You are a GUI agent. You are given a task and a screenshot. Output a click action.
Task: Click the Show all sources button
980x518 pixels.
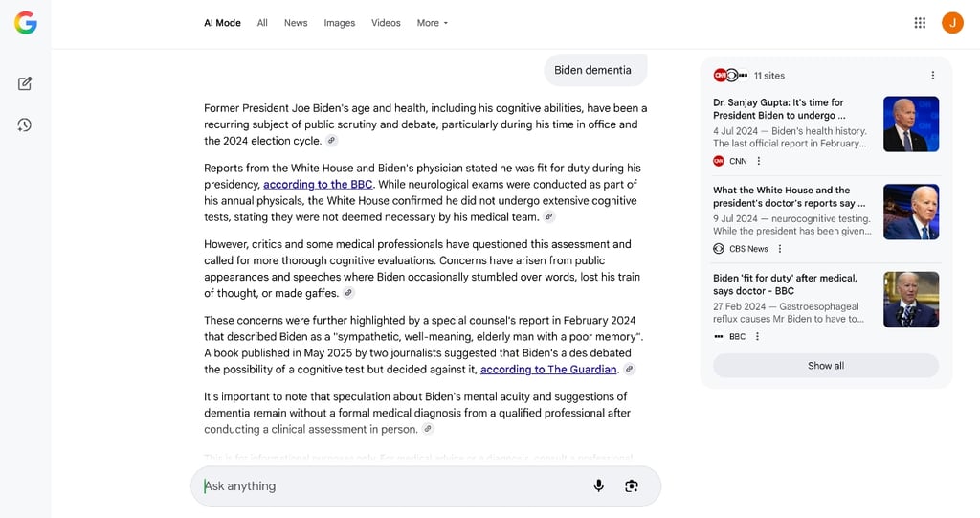pos(826,366)
